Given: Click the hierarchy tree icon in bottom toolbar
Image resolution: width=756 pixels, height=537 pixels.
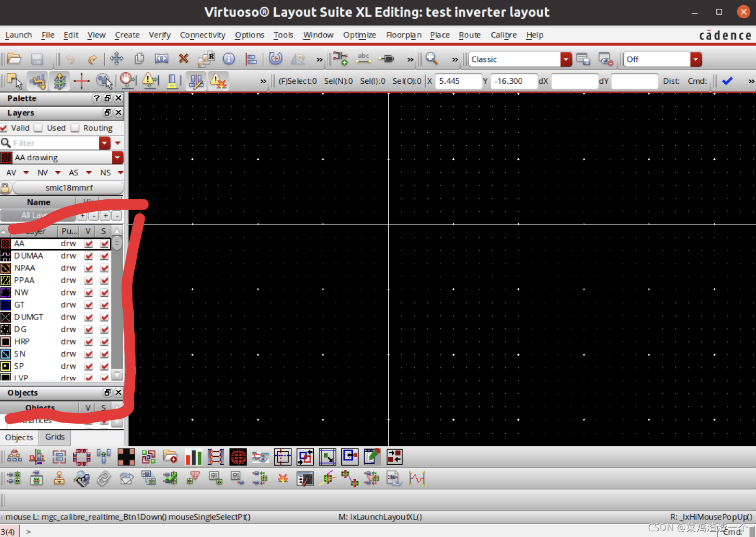Looking at the screenshot, I should pyautogui.click(x=15, y=457).
